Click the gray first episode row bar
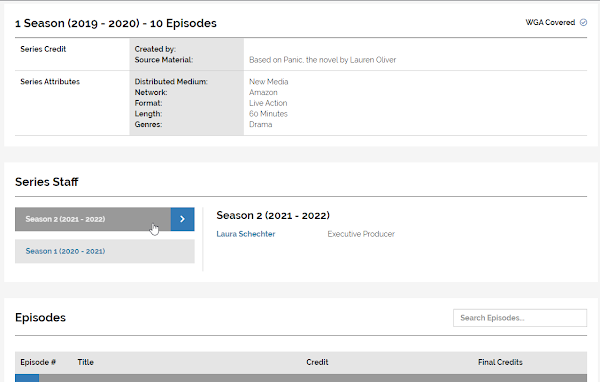The height and width of the screenshot is (382, 600). click(x=313, y=378)
